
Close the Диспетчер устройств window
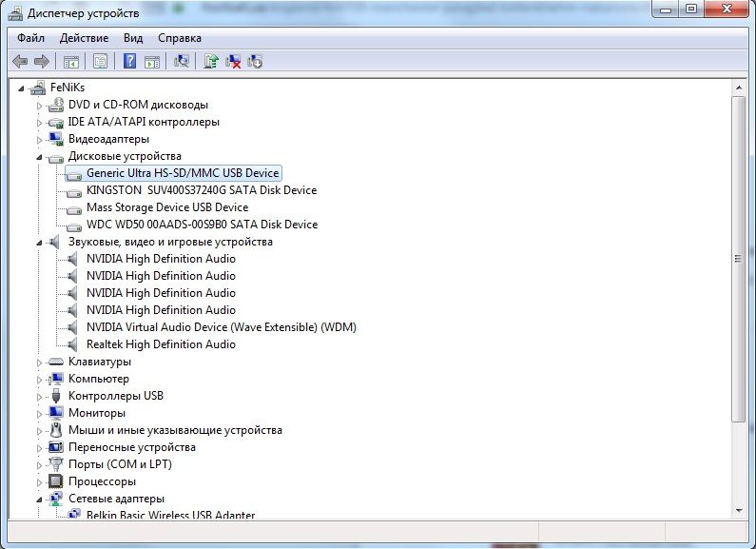coord(727,10)
